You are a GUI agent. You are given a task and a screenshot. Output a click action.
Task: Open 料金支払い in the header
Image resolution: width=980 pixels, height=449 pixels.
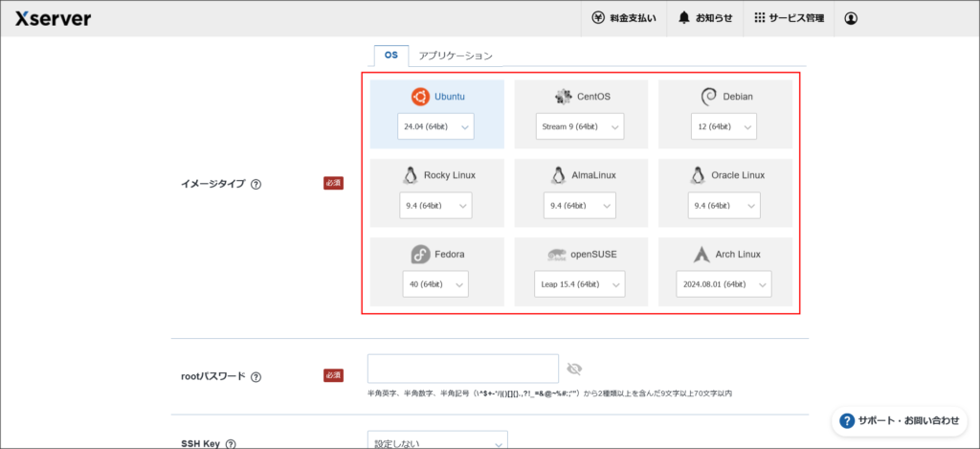click(624, 18)
